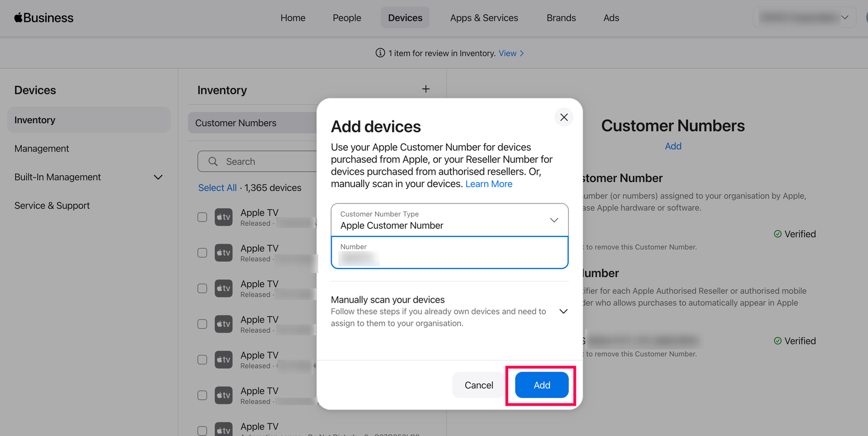Click the "1,365 devices" count text
868x436 pixels.
point(273,188)
